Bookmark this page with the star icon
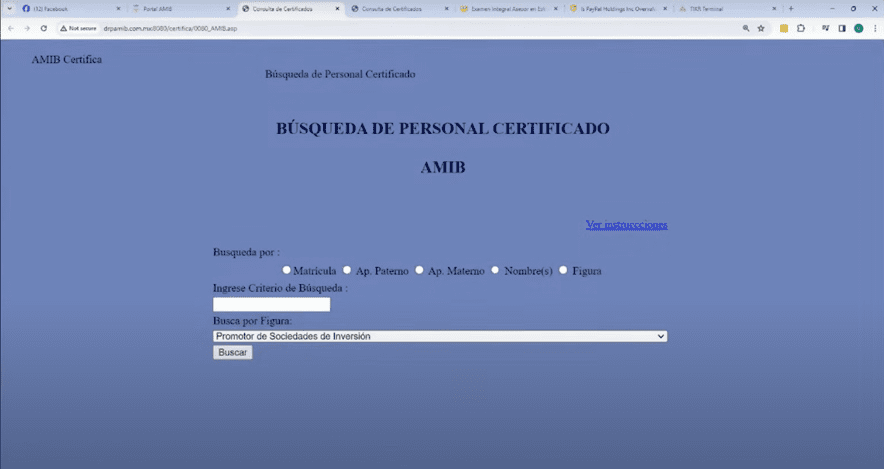 pos(761,28)
